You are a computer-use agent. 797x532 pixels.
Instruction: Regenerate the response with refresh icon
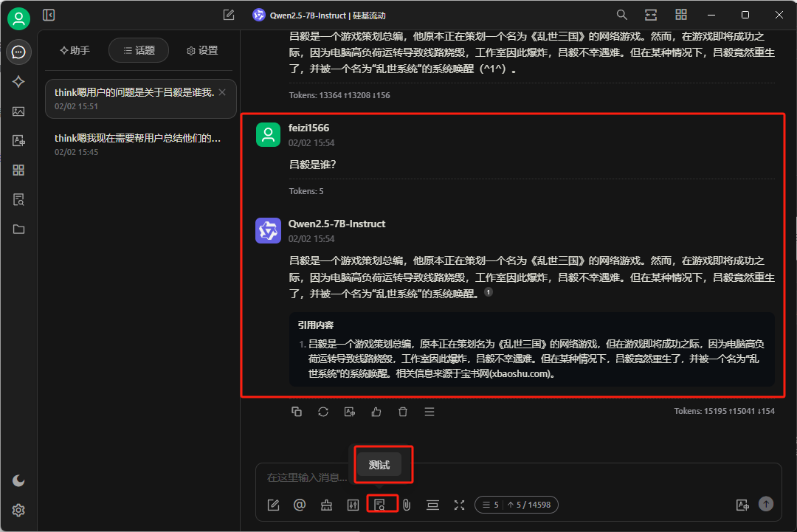pos(323,412)
